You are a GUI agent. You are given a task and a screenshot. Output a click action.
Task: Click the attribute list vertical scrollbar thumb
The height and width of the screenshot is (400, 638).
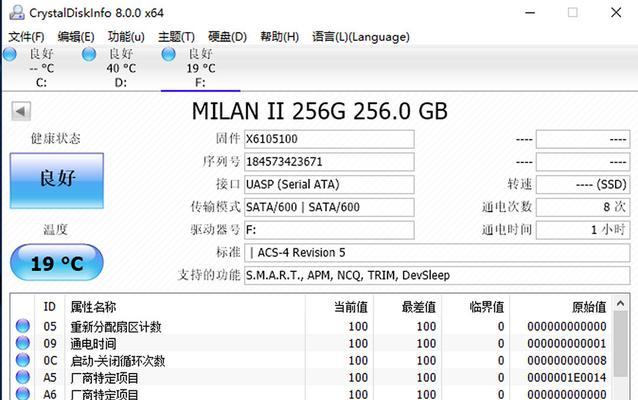pyautogui.click(x=620, y=344)
